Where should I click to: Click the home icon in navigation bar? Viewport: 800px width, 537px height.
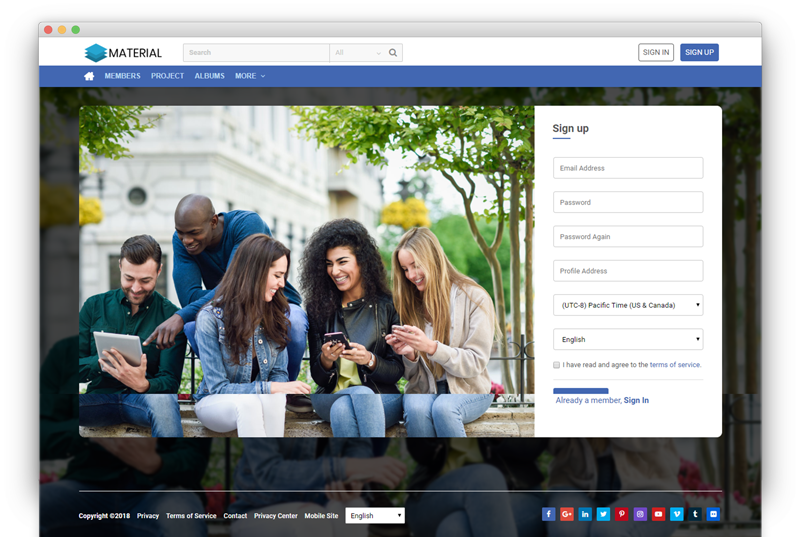point(89,76)
